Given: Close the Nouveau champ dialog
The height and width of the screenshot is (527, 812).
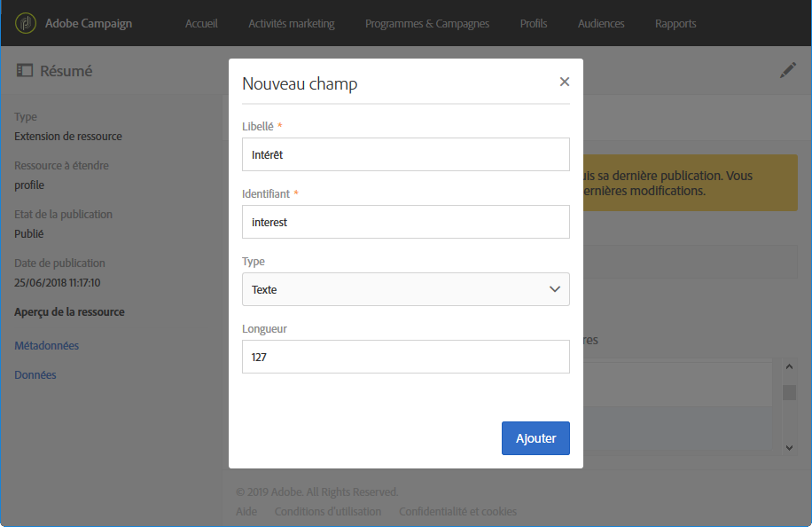Looking at the screenshot, I should tap(565, 82).
